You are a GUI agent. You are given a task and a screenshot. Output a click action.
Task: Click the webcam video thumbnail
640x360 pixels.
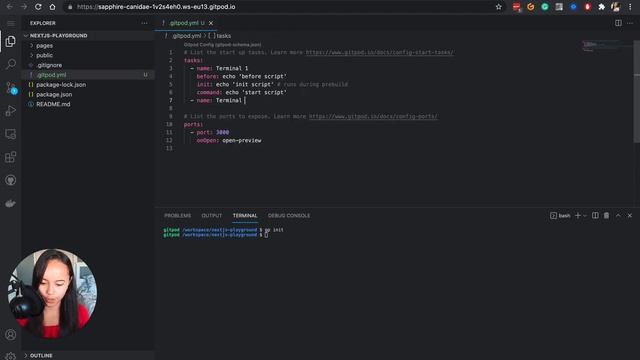(x=52, y=294)
